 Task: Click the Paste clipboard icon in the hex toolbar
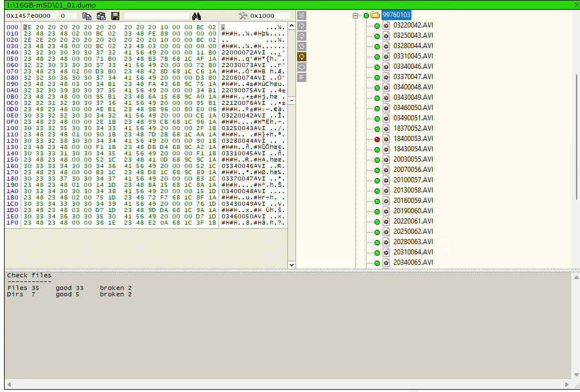click(101, 16)
